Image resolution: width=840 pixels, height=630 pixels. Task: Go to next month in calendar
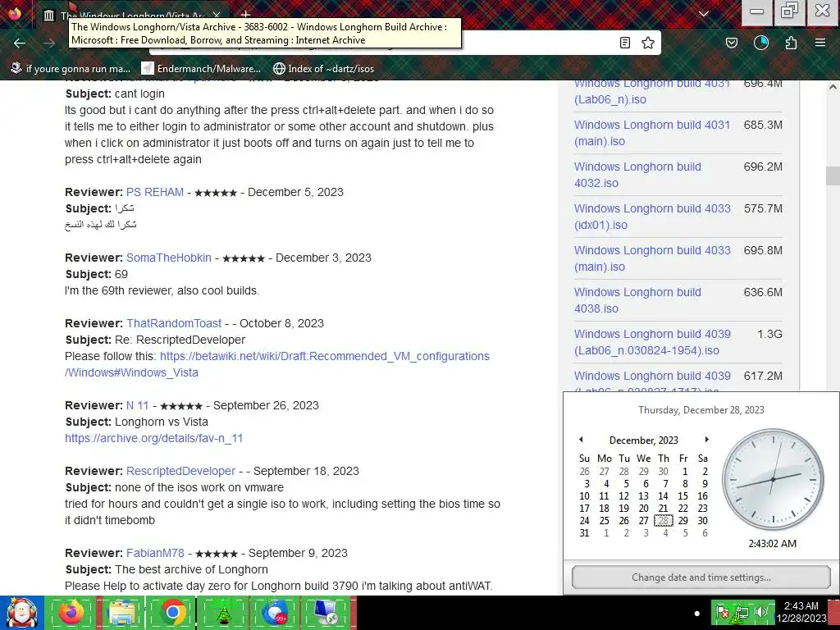click(x=706, y=440)
